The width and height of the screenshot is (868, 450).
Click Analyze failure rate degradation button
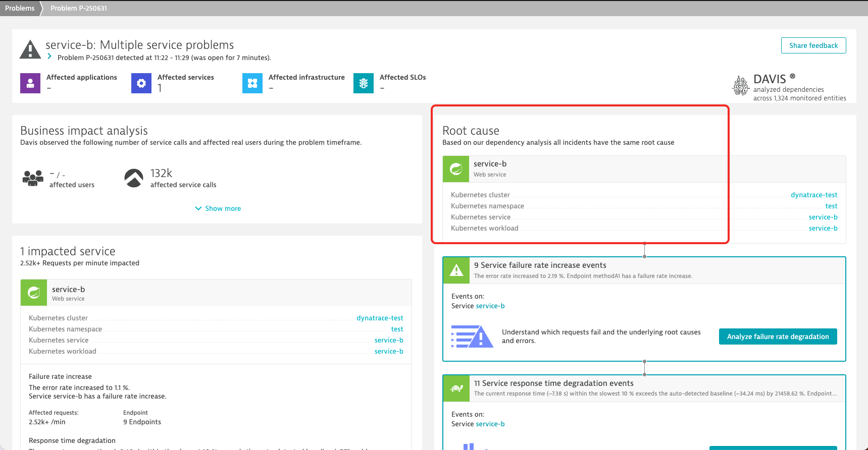pyautogui.click(x=778, y=336)
